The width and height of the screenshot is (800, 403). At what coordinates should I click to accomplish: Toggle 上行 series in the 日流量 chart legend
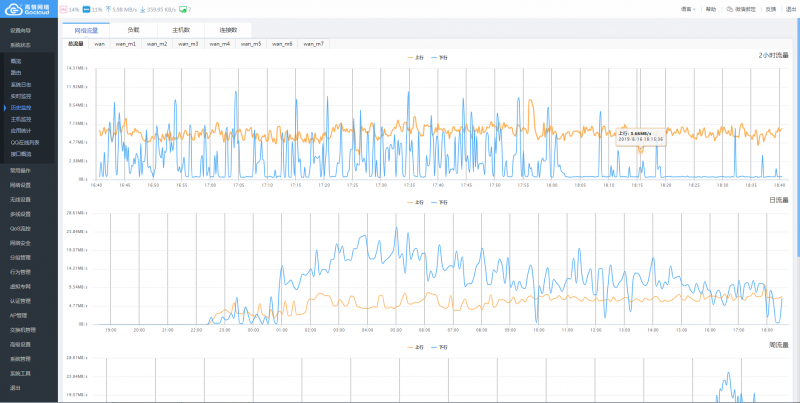click(415, 203)
